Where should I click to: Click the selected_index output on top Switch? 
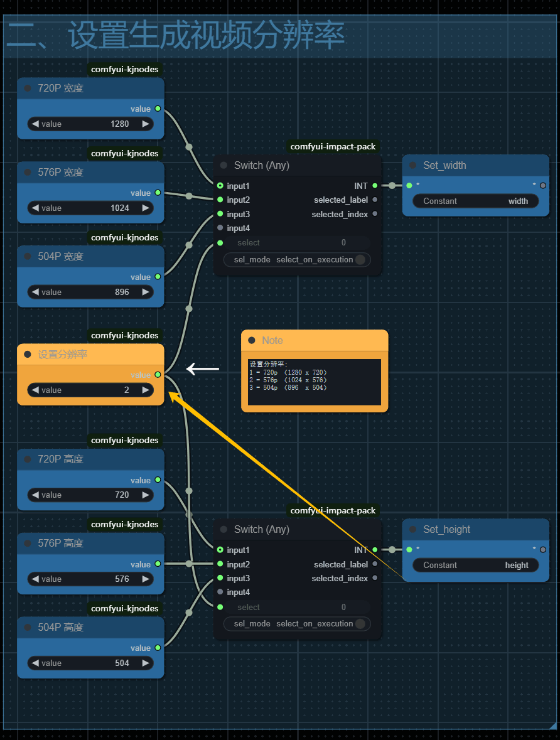pyautogui.click(x=375, y=214)
